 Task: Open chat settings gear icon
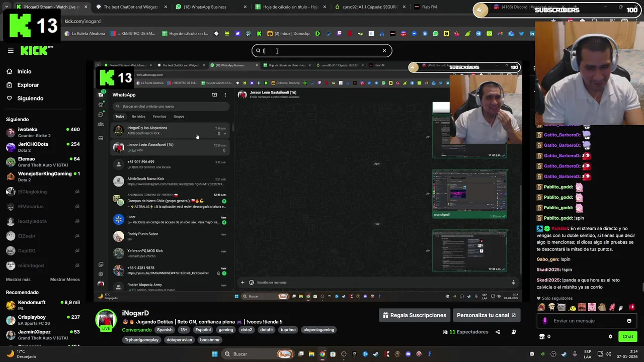610,337
